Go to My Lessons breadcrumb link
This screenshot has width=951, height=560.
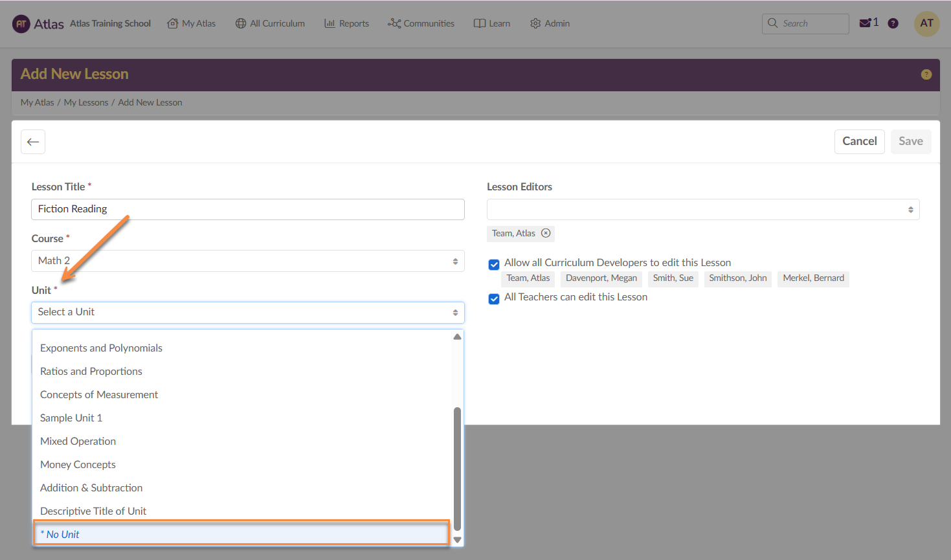86,102
